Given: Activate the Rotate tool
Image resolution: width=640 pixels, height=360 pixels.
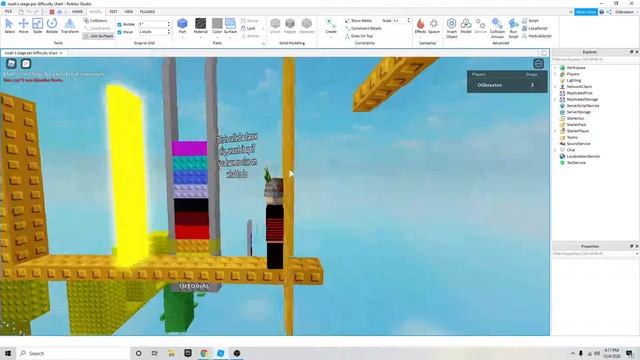Looking at the screenshot, I should [52, 26].
